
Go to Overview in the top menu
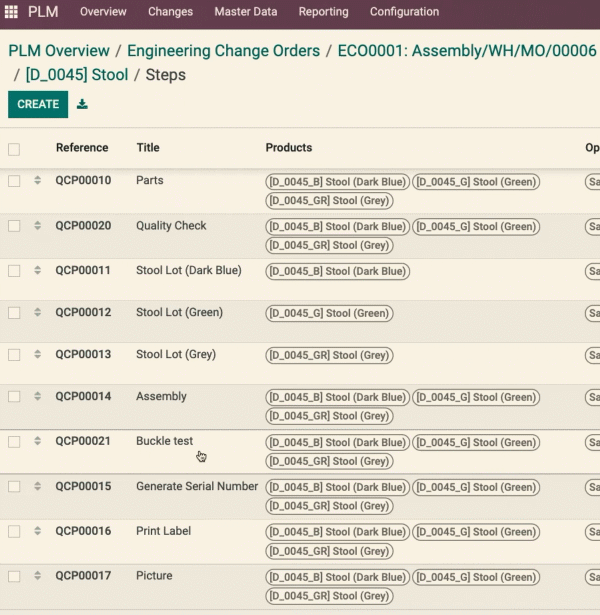[x=103, y=12]
